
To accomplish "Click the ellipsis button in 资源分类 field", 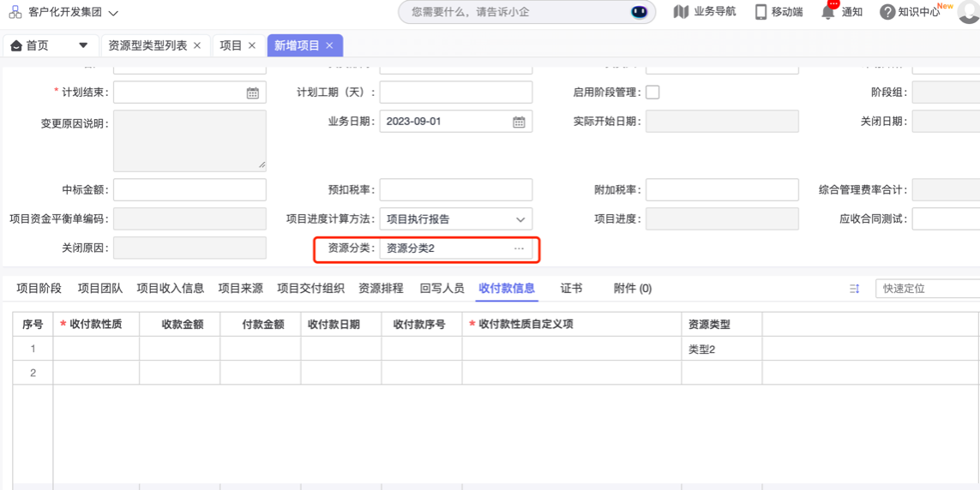I will point(519,248).
